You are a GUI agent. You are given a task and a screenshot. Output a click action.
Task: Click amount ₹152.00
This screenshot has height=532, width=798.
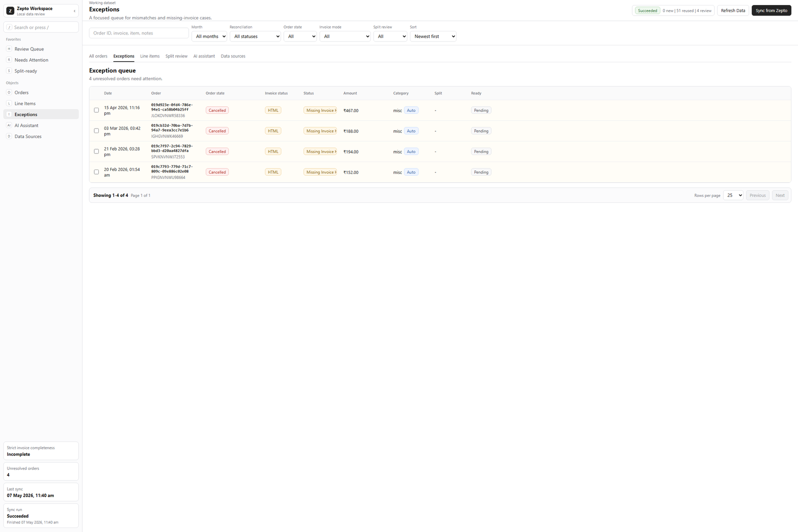351,173
